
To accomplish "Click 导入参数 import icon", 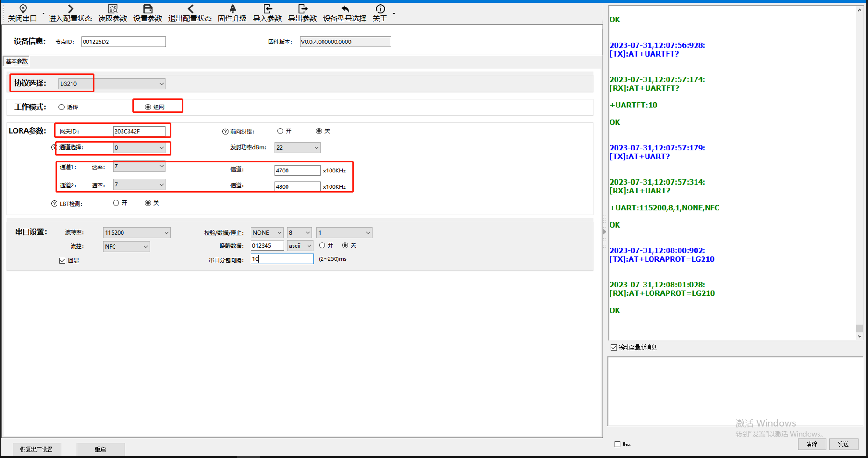I will (267, 13).
